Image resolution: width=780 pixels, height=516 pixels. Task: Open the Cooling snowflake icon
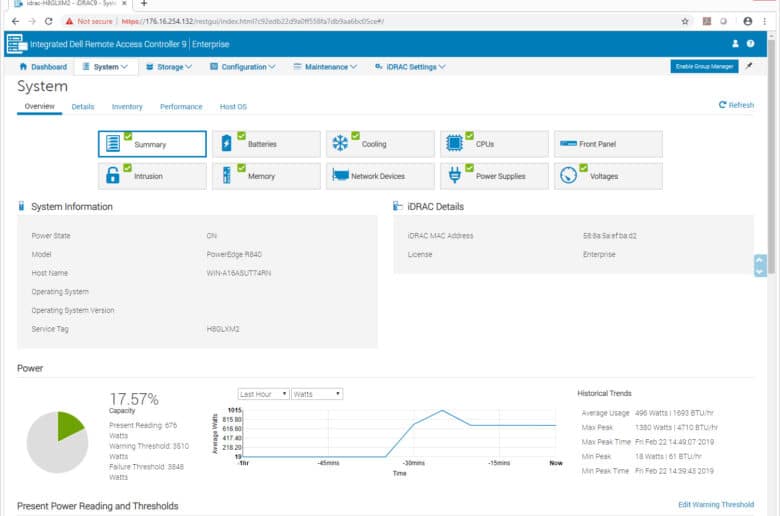pos(340,143)
